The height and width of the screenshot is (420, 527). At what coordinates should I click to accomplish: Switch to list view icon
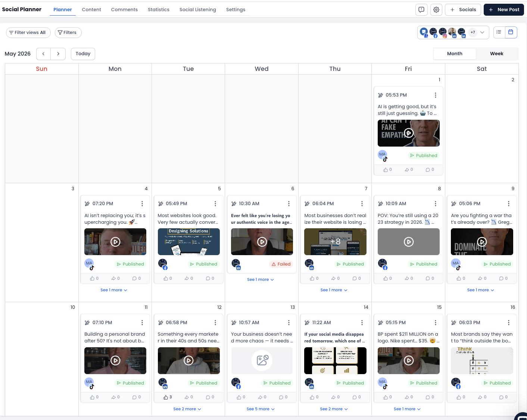499,32
